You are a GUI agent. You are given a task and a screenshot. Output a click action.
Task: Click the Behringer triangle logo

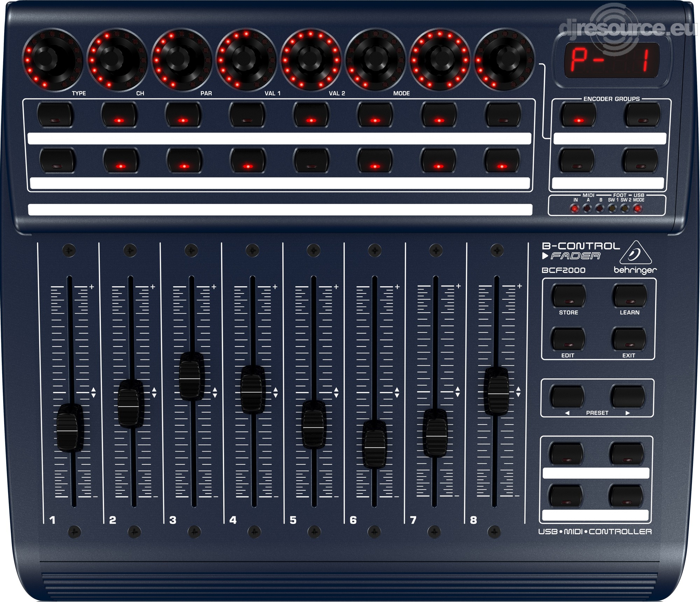636,252
